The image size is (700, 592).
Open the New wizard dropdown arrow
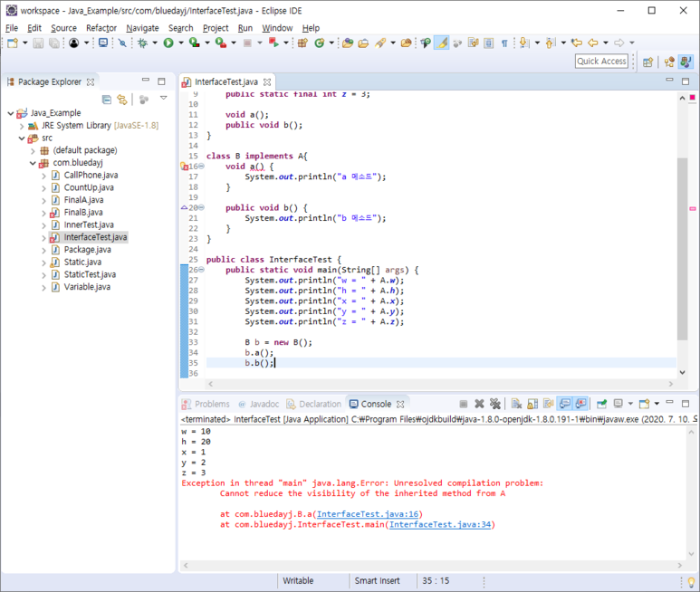pyautogui.click(x=25, y=43)
